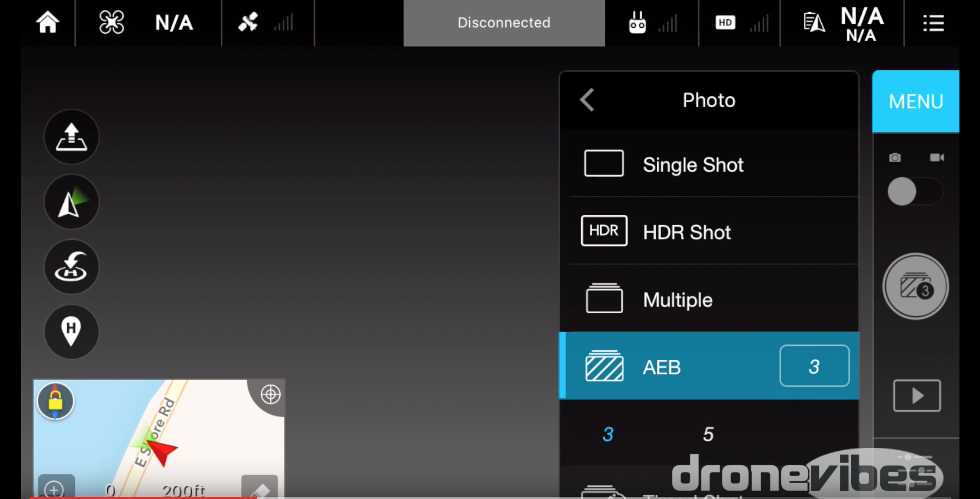Choose Single Shot photo mode

coord(692,164)
